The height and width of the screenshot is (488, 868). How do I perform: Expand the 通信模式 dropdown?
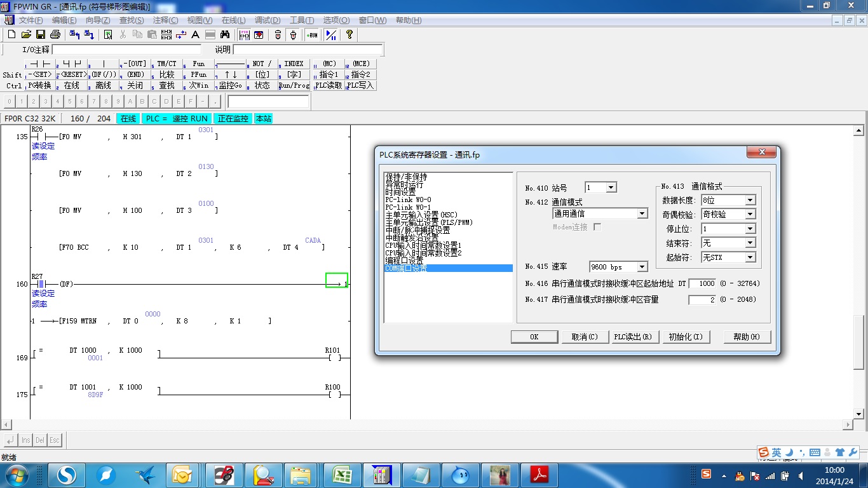[x=642, y=214]
